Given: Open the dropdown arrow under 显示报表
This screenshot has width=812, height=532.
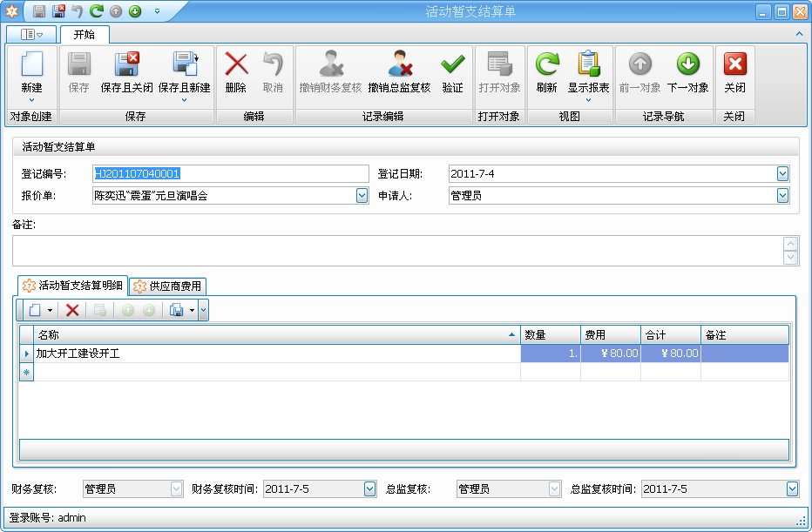Looking at the screenshot, I should (x=588, y=100).
